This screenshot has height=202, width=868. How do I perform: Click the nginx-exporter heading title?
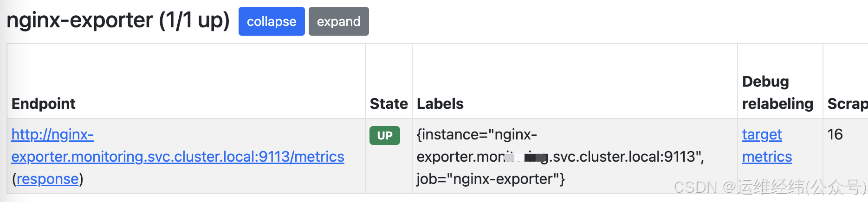[79, 20]
